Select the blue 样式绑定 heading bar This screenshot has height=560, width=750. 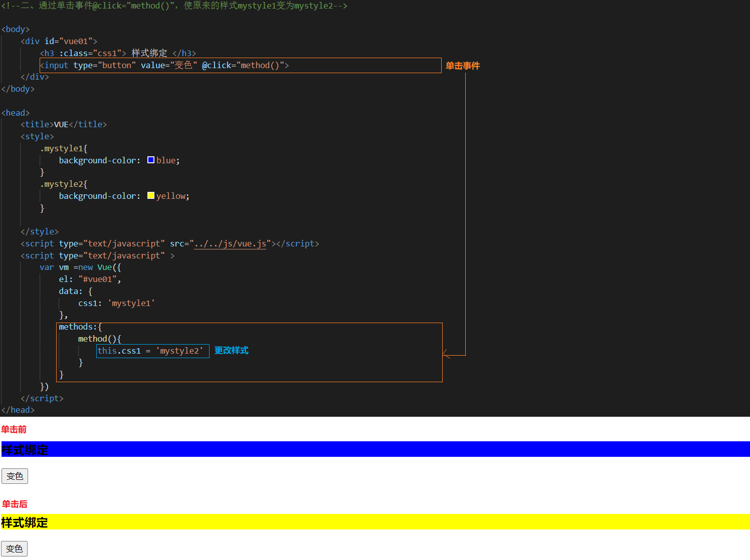[375, 449]
